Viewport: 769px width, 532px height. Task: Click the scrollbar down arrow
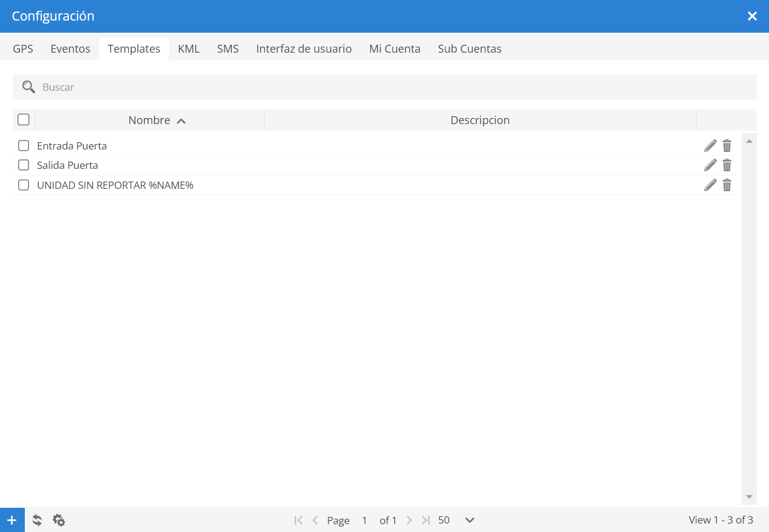[749, 497]
